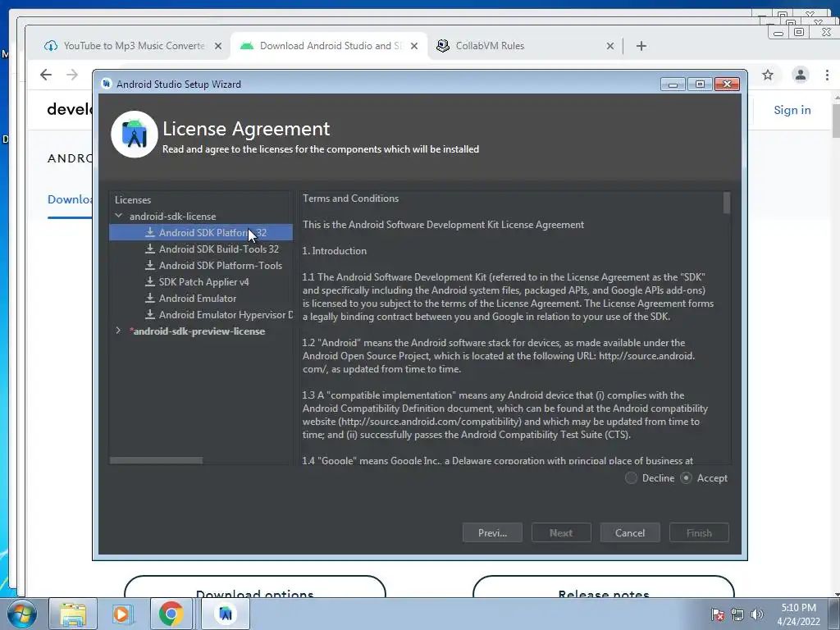This screenshot has height=630, width=840.
Task: Collapse the android-sdk-license tree node
Action: 118,216
